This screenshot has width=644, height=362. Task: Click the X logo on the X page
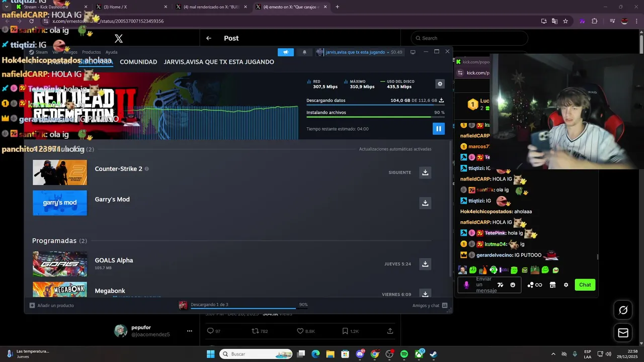119,38
